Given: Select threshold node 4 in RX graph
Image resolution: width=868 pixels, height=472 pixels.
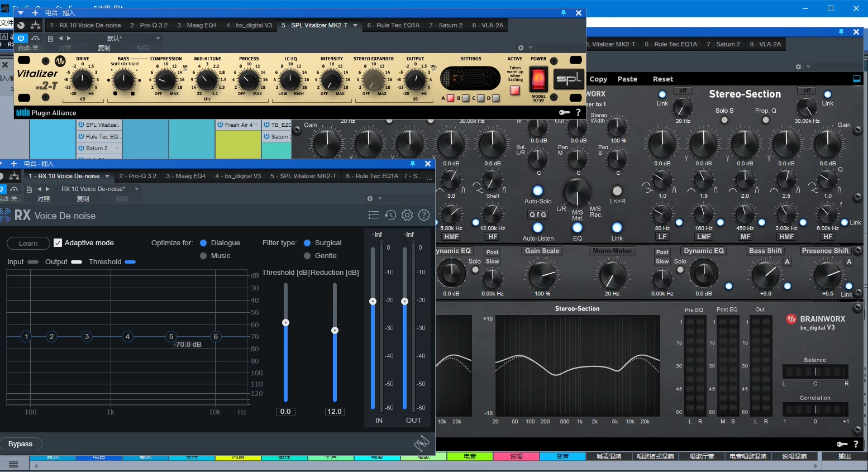Looking at the screenshot, I should pos(127,336).
